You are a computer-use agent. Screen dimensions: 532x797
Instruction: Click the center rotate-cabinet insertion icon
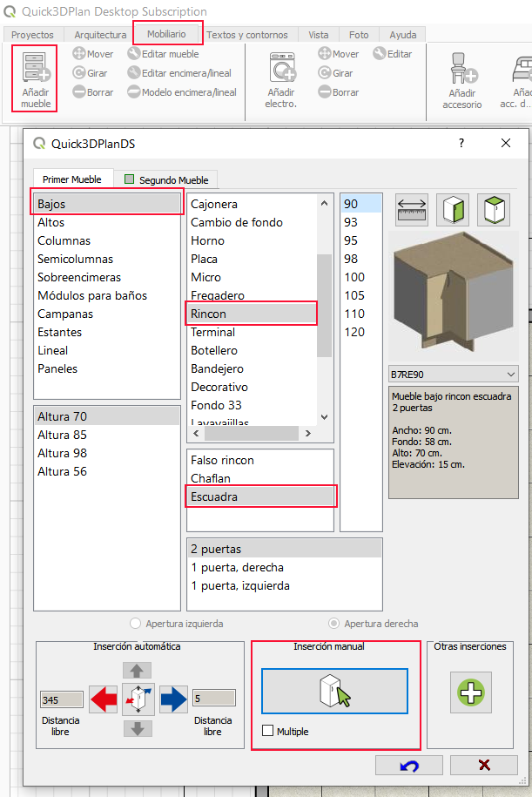[138, 699]
